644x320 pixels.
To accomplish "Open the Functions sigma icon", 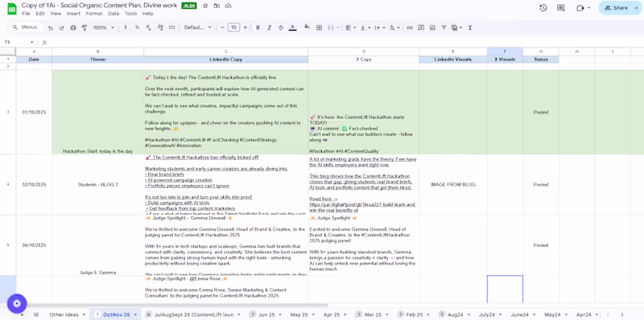I will [x=470, y=27].
